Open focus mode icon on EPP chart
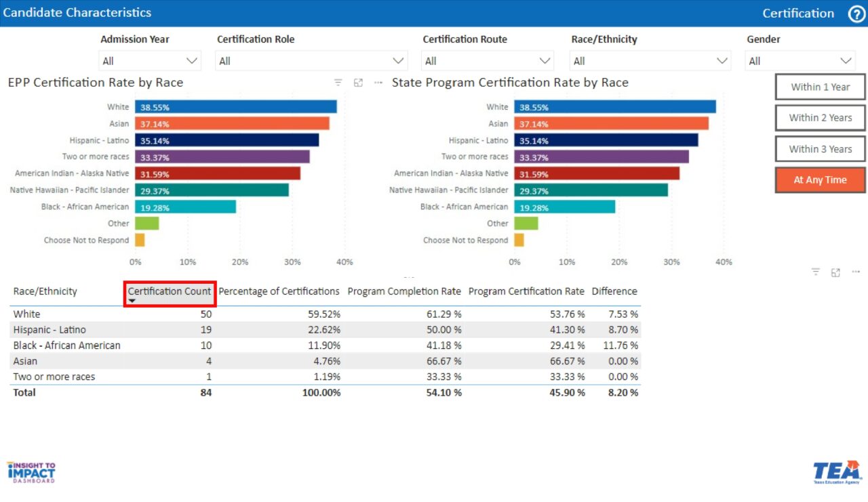This screenshot has height=502, width=868. (358, 83)
